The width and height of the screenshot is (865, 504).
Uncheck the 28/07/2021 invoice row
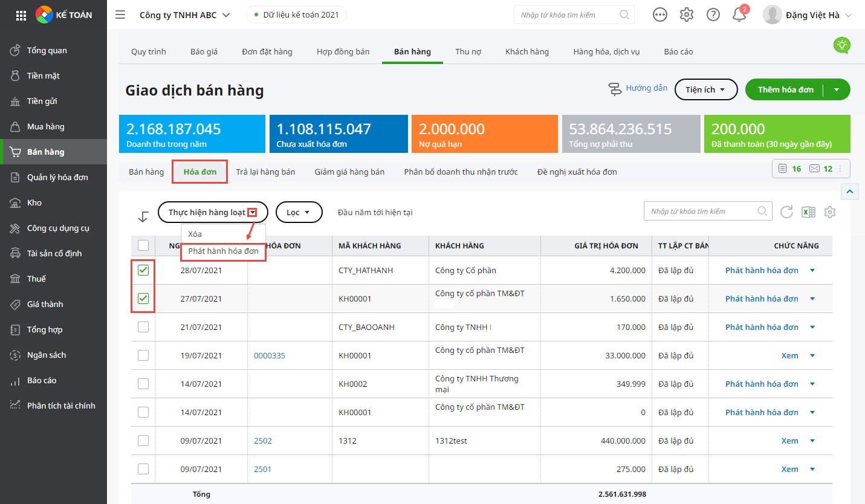pos(143,270)
